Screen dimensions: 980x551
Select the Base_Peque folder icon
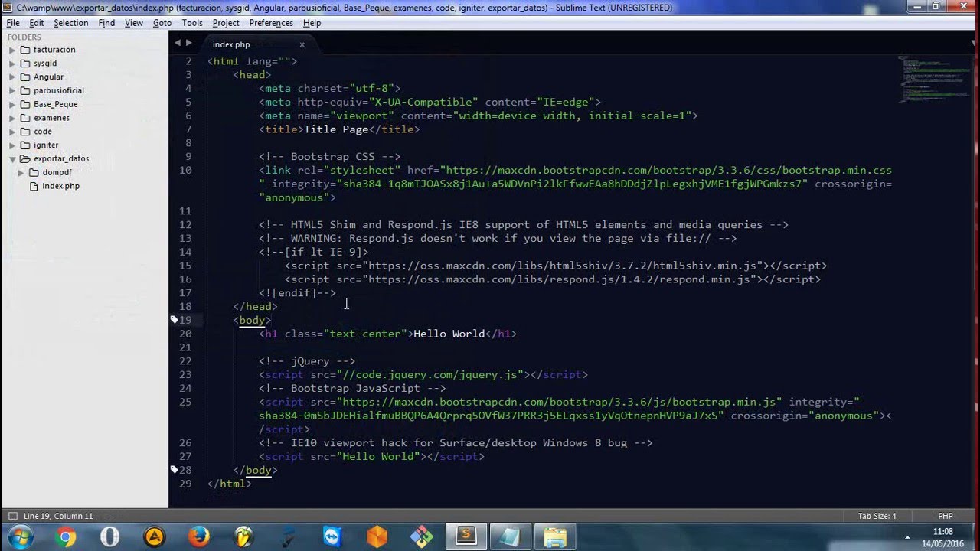25,104
